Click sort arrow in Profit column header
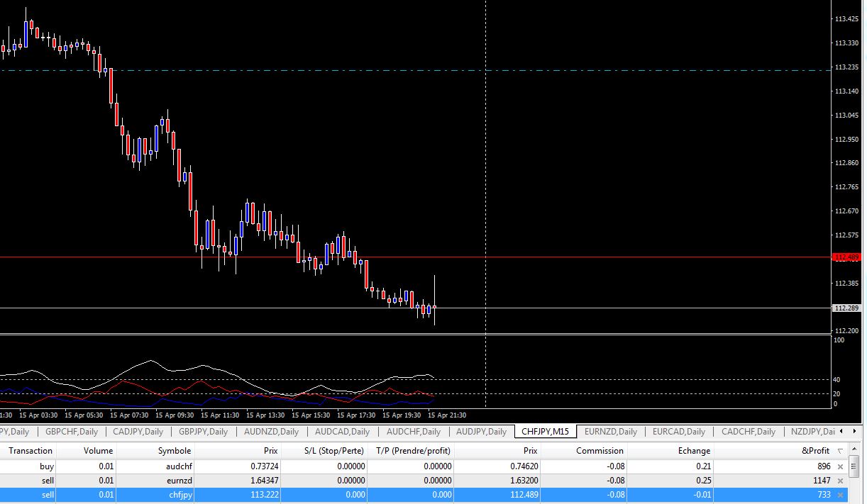867x504 pixels. pos(840,451)
